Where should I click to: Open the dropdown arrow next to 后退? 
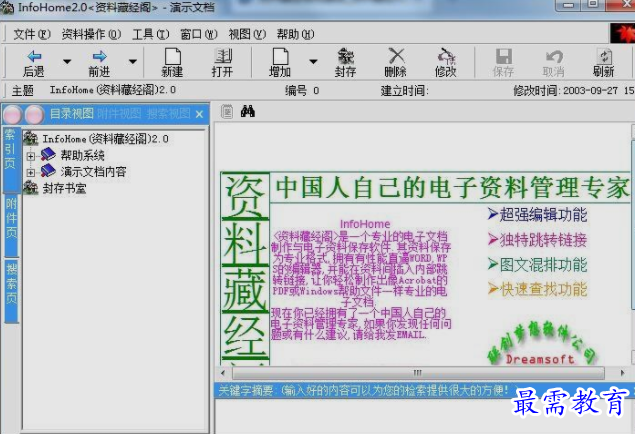pyautogui.click(x=67, y=62)
